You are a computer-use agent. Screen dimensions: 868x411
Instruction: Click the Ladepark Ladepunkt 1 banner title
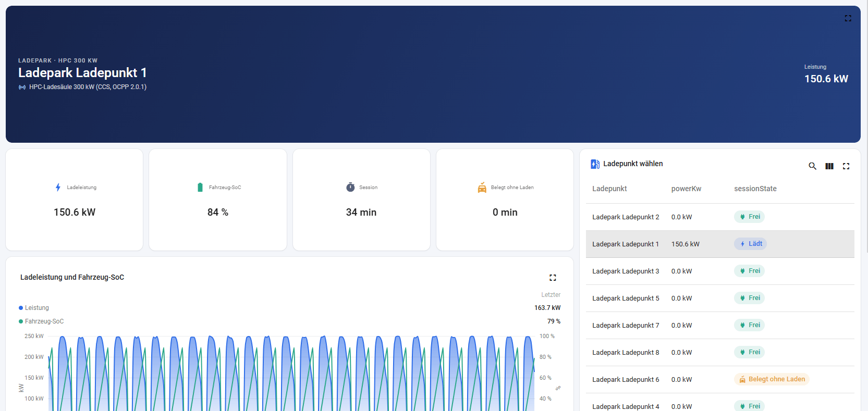click(82, 73)
